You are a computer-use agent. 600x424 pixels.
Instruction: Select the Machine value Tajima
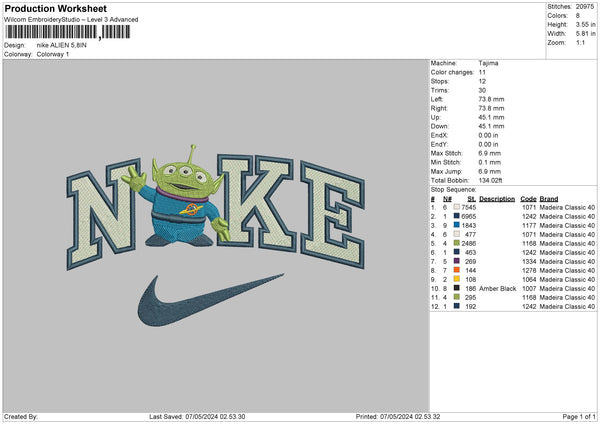click(x=488, y=63)
